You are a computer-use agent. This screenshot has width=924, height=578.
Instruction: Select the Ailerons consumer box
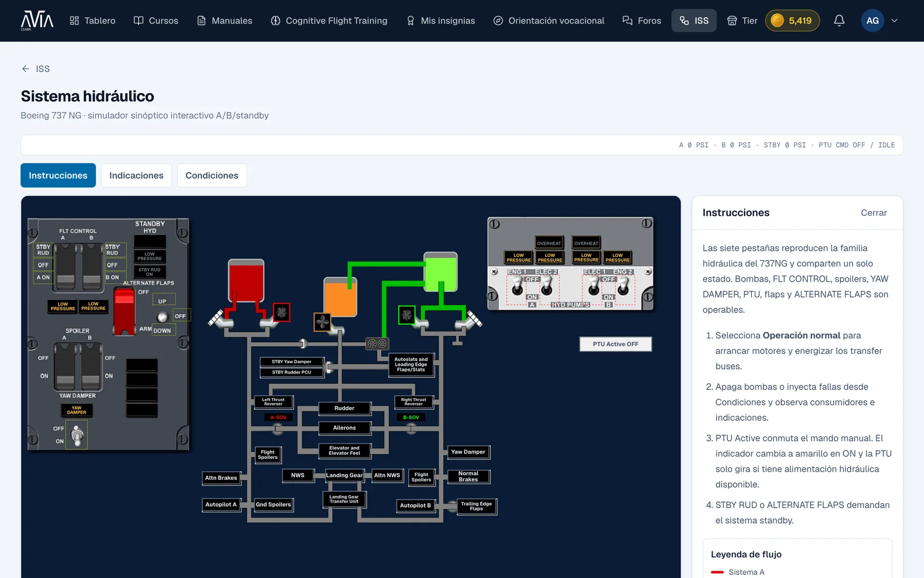344,428
